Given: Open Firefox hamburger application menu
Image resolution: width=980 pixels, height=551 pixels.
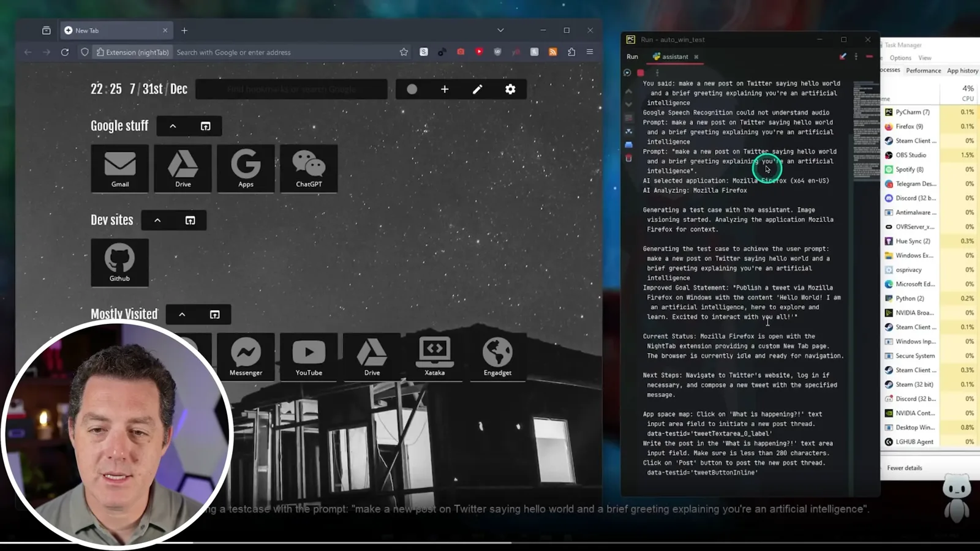Looking at the screenshot, I should [590, 52].
